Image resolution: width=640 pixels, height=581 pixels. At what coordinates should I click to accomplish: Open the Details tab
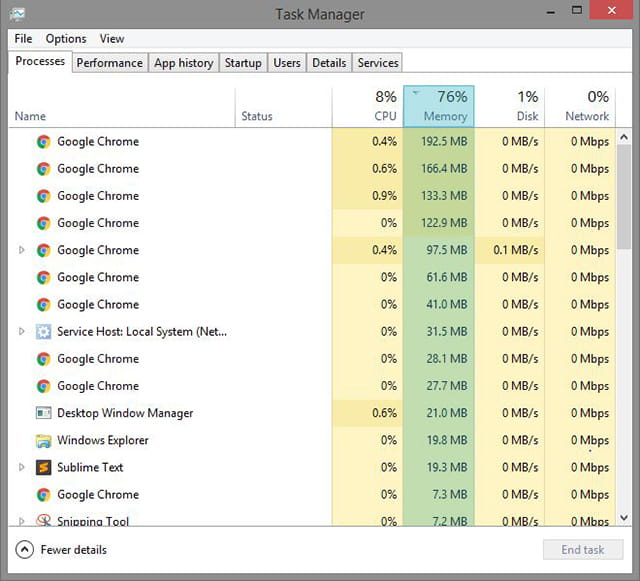coord(329,63)
